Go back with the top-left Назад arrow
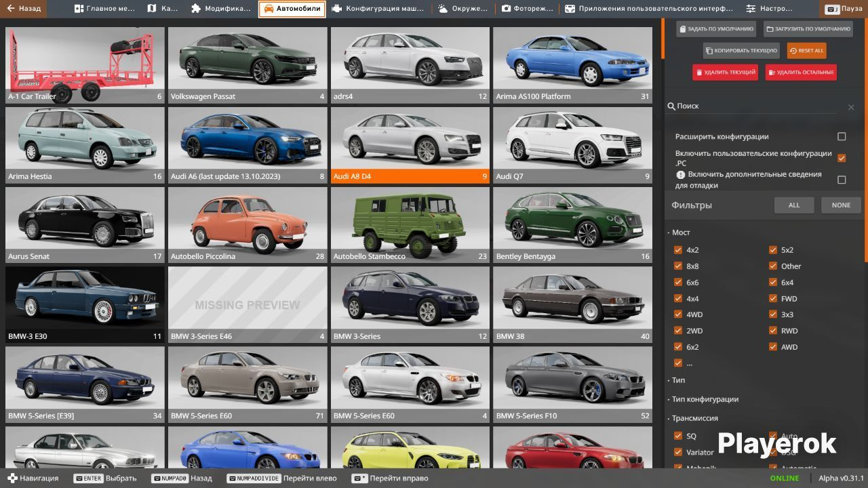Screen dimensions: 868x488 (24, 9)
